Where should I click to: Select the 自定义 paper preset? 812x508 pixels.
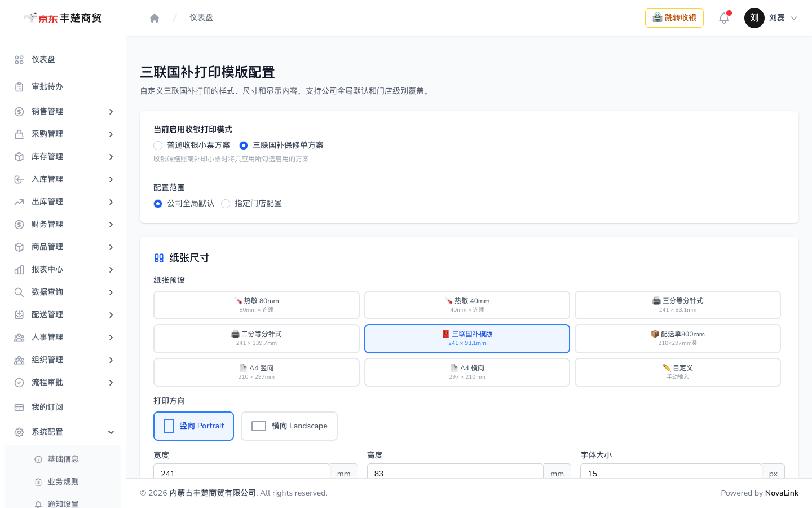coord(678,373)
